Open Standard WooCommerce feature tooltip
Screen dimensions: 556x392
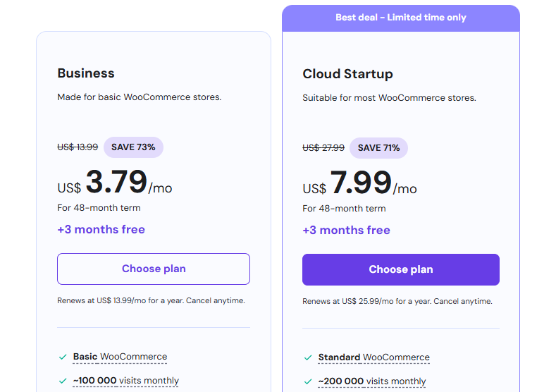[x=373, y=357]
